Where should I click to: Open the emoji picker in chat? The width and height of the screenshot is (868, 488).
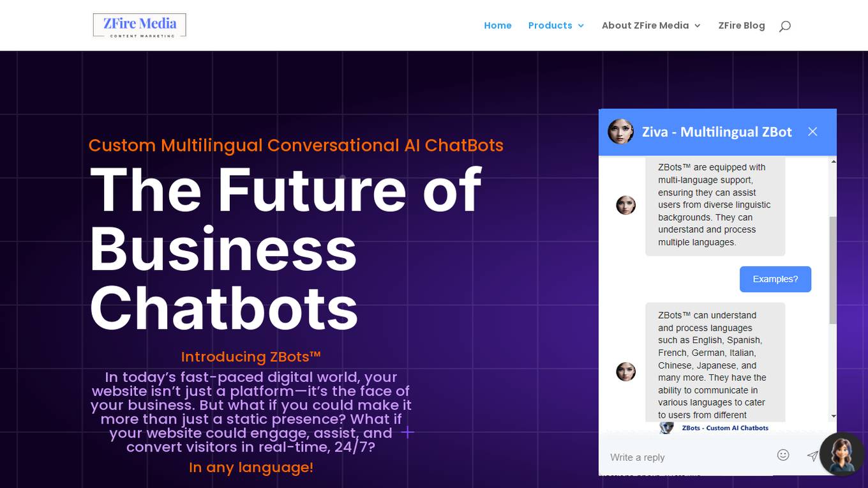click(783, 455)
